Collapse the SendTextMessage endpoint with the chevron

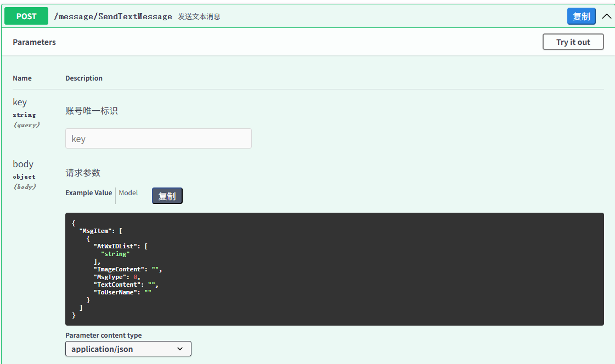point(606,16)
